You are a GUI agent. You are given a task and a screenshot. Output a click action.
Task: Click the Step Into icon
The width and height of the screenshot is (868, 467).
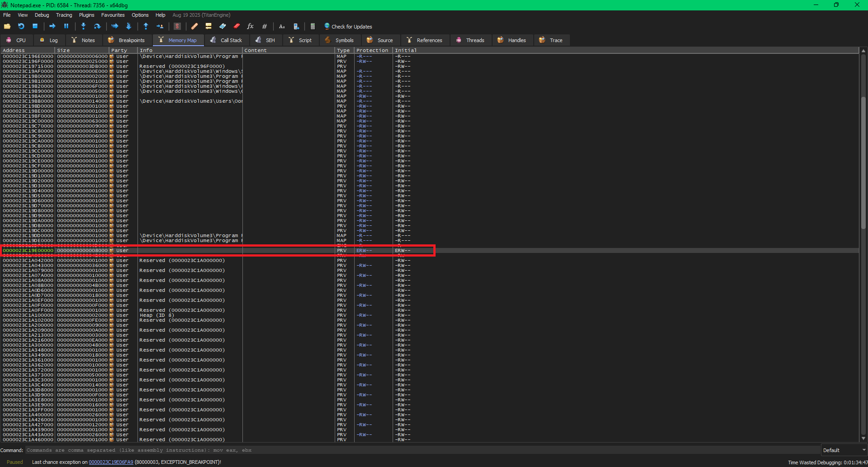point(83,26)
